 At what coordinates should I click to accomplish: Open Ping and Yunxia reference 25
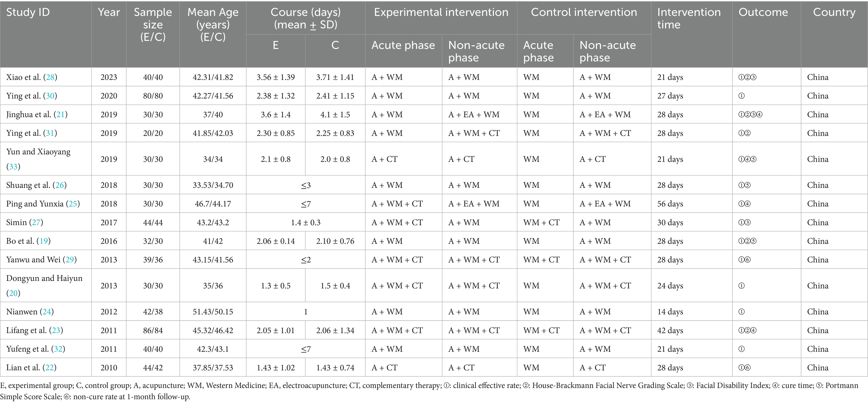coord(73,204)
